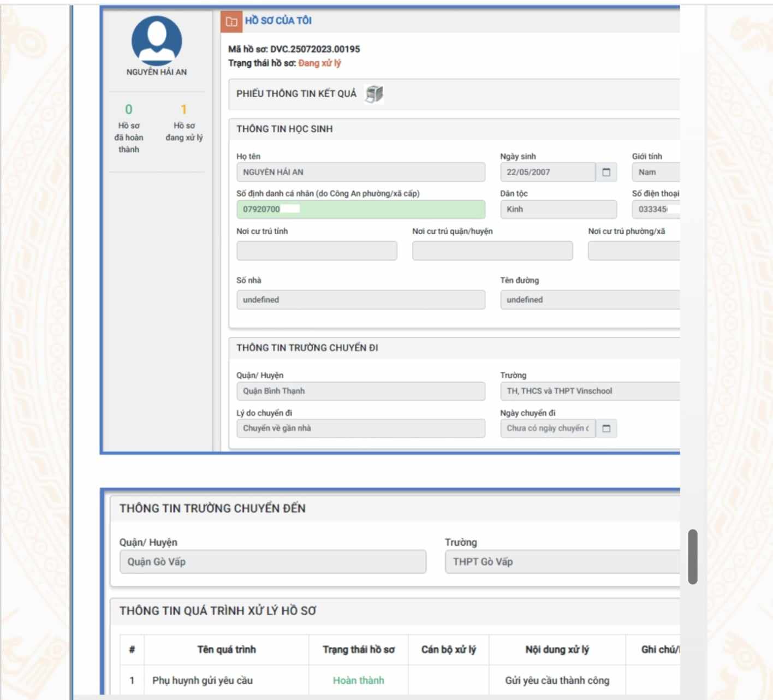Click the status text Đang xử lý
Image resolution: width=773 pixels, height=700 pixels.
point(319,63)
